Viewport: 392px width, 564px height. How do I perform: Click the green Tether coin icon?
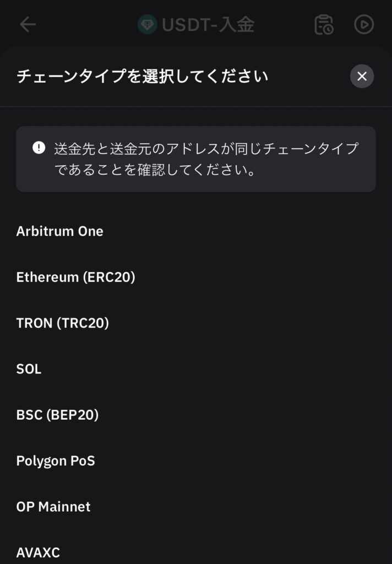pyautogui.click(x=147, y=24)
